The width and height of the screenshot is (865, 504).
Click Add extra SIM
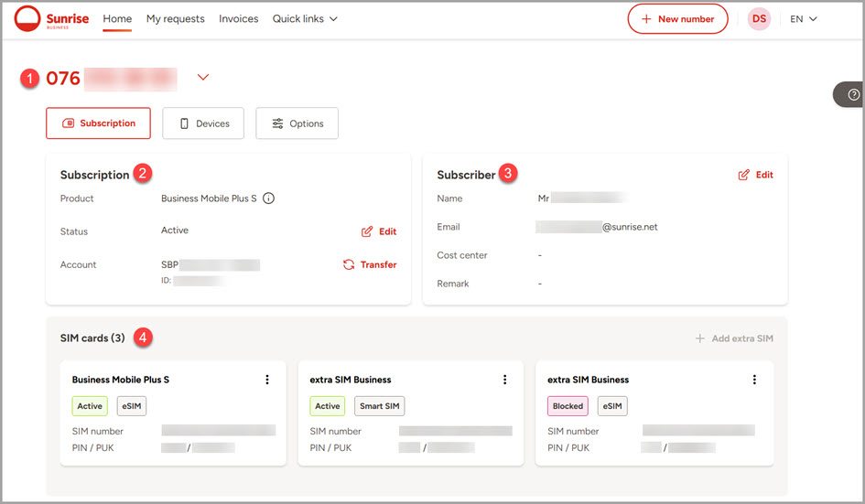coord(734,338)
